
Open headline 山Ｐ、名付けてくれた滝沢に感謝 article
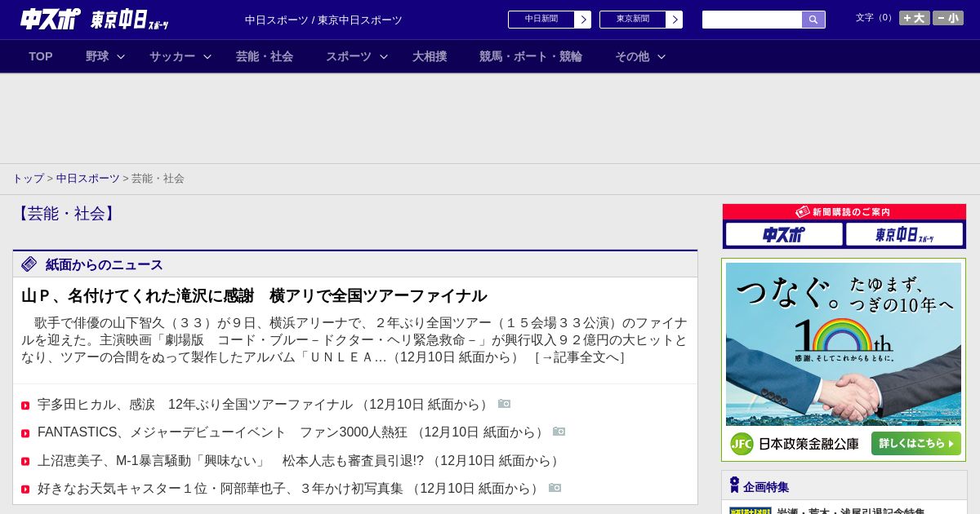(x=254, y=295)
